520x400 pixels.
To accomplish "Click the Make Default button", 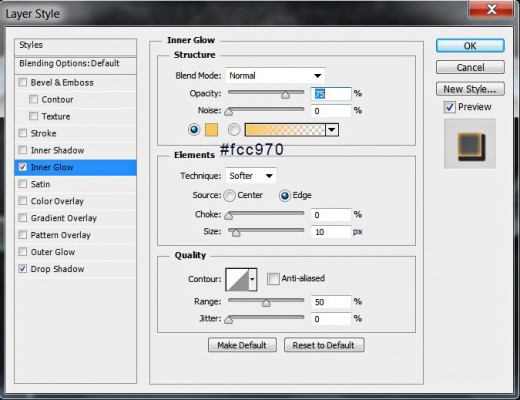I will tap(242, 345).
